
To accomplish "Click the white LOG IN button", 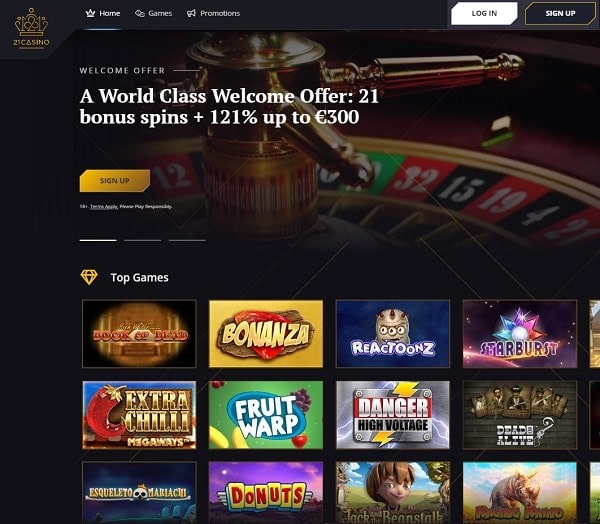I will click(x=484, y=13).
